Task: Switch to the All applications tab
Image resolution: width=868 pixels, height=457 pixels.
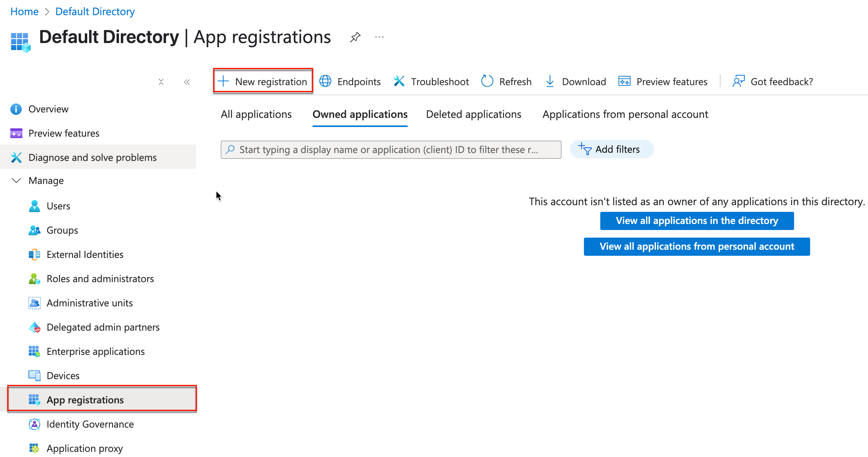Action: 256,115
